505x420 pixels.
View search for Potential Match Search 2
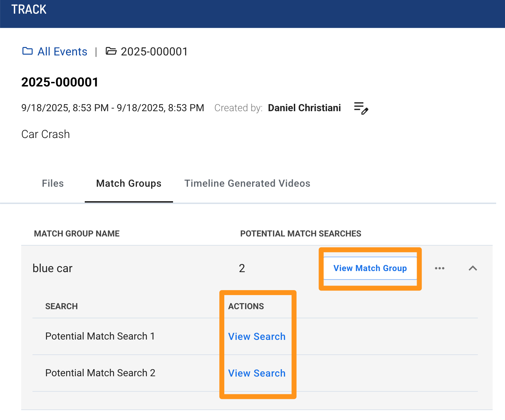pyautogui.click(x=257, y=373)
